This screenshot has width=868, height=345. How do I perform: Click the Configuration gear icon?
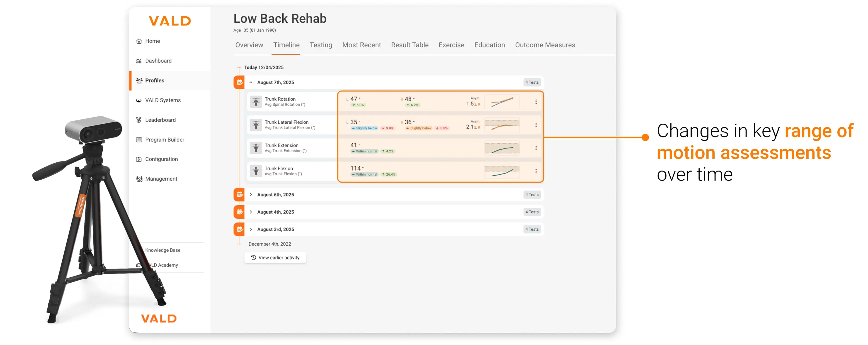[x=139, y=159]
